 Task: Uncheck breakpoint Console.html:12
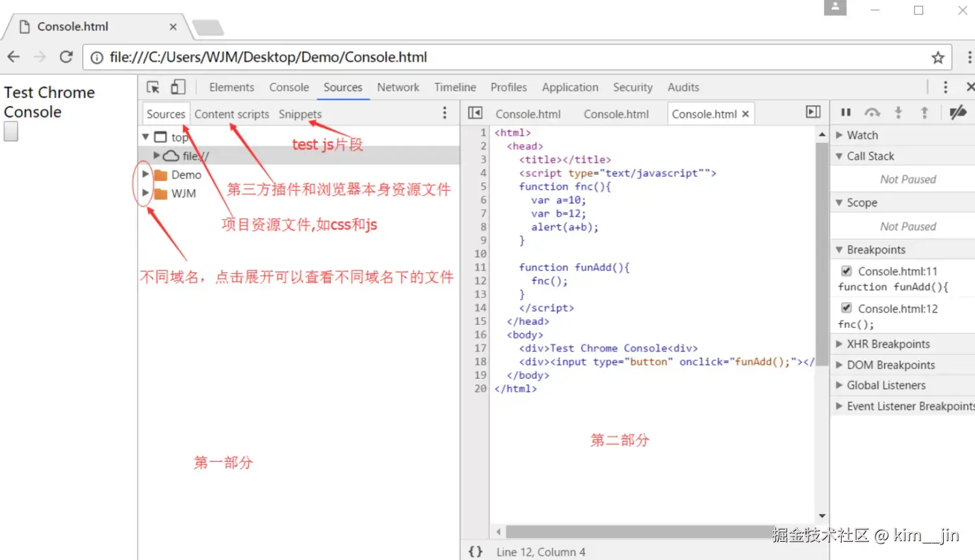846,308
